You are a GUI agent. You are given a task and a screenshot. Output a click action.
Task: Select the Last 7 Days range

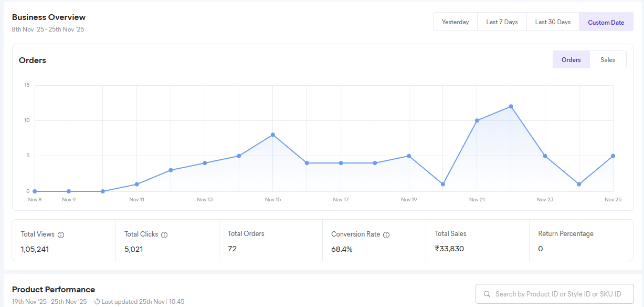(502, 22)
